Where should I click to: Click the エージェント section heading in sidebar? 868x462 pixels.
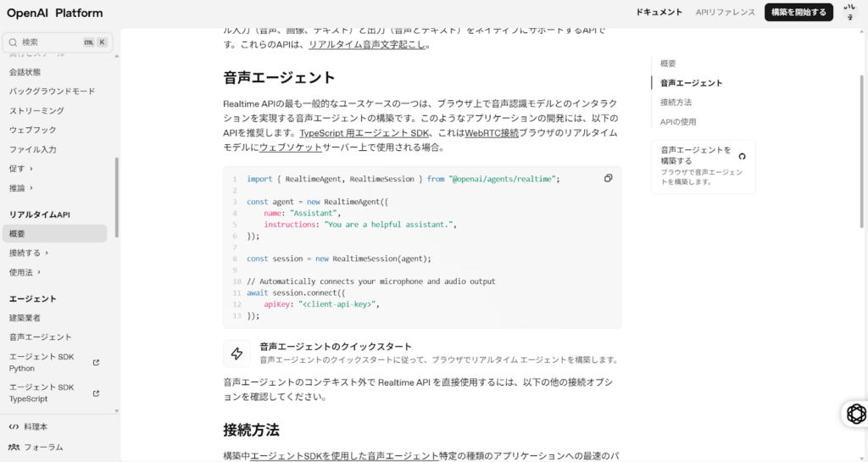[x=33, y=298]
